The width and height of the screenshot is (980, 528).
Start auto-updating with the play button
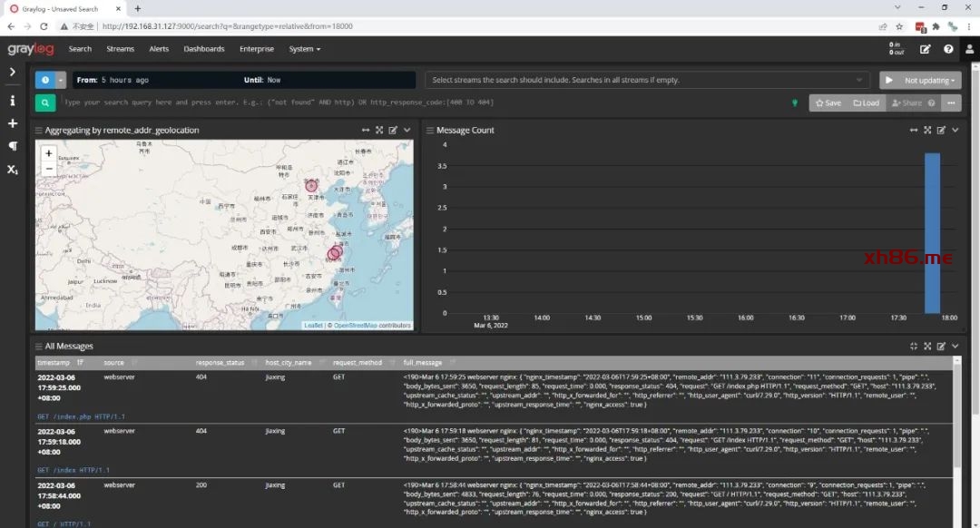888,80
